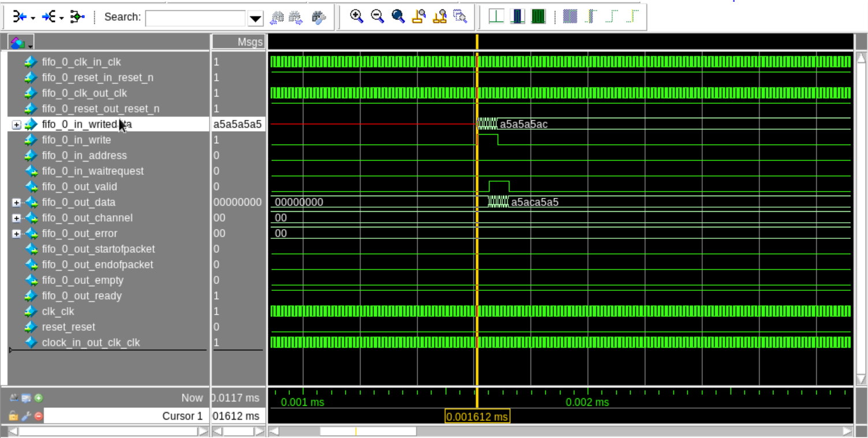This screenshot has height=438, width=868.
Task: Expand the fifo_0_in_writedata bus
Action: coord(17,125)
